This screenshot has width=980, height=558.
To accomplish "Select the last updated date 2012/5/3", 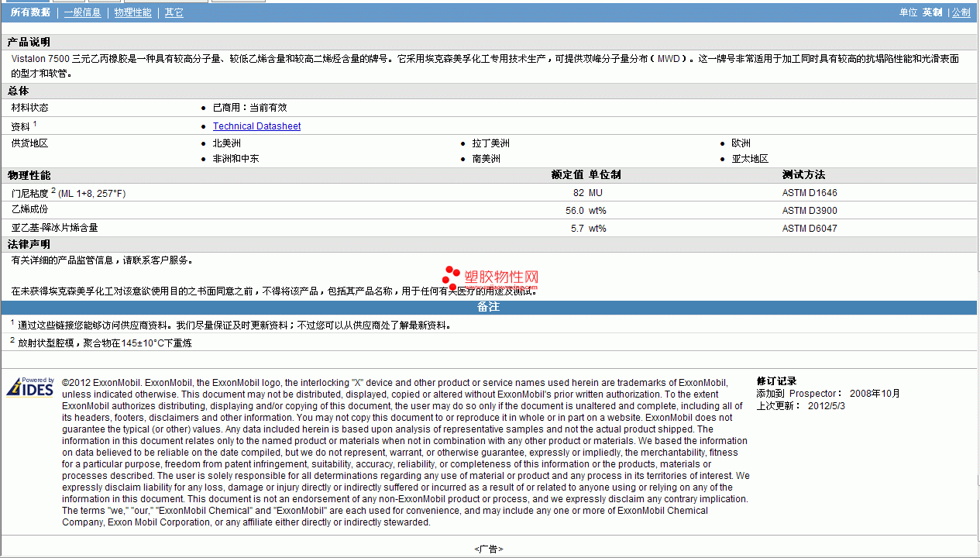I will coord(827,405).
